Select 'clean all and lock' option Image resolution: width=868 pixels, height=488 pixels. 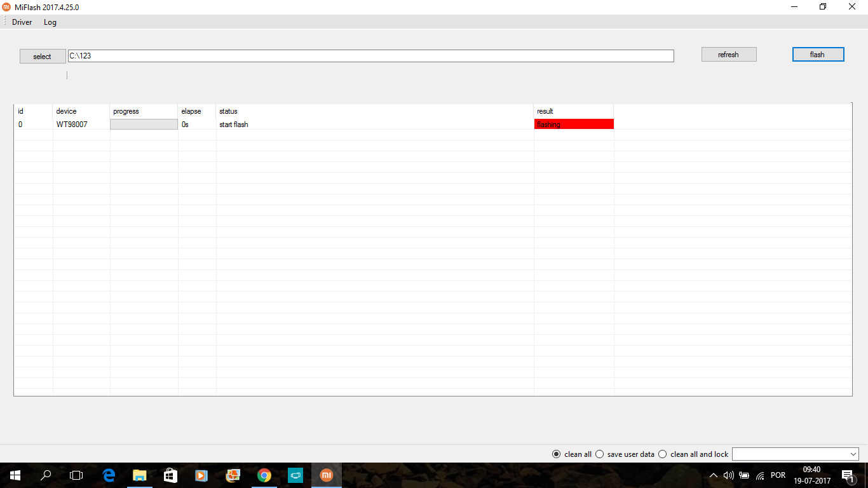[x=663, y=454]
